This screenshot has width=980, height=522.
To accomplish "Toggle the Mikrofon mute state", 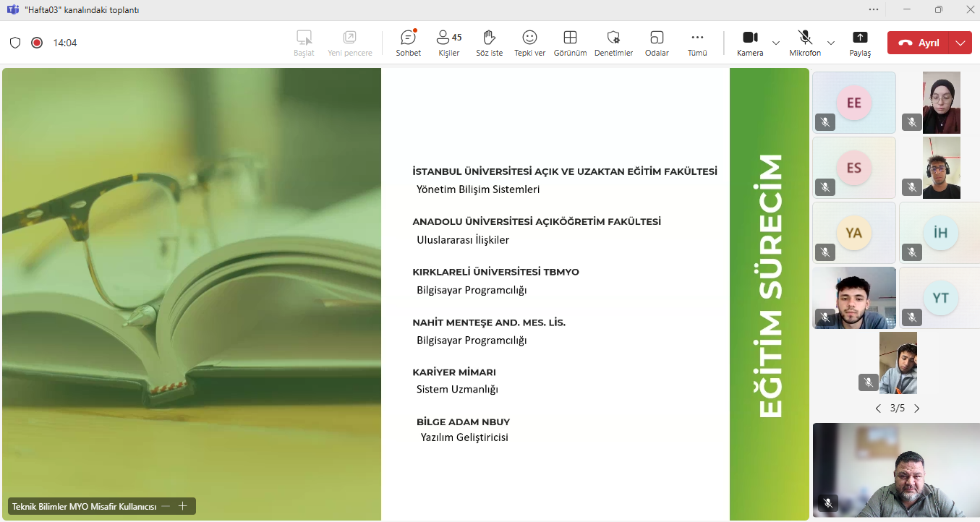I will [x=804, y=43].
